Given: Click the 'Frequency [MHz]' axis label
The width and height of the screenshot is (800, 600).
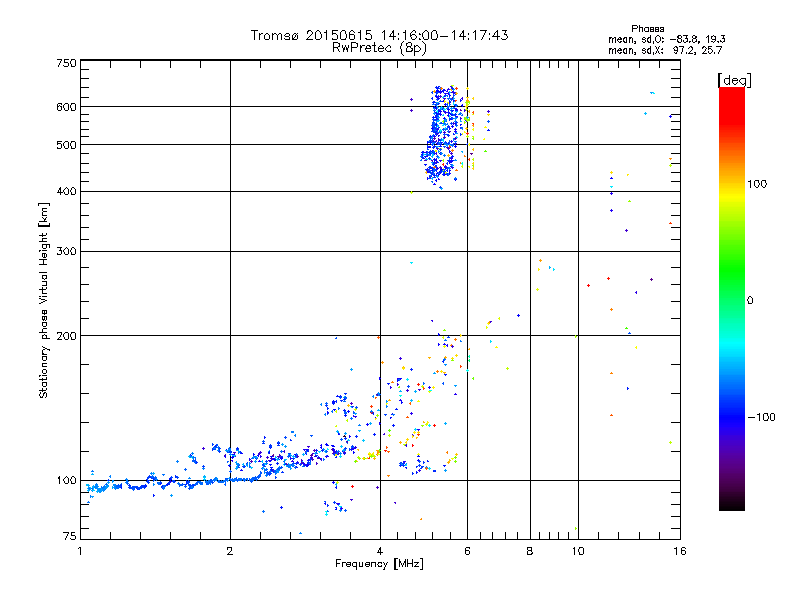Looking at the screenshot, I should point(379,564).
